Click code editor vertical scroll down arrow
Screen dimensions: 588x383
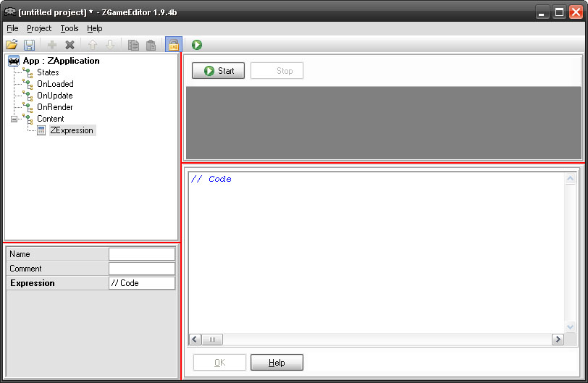(x=571, y=327)
